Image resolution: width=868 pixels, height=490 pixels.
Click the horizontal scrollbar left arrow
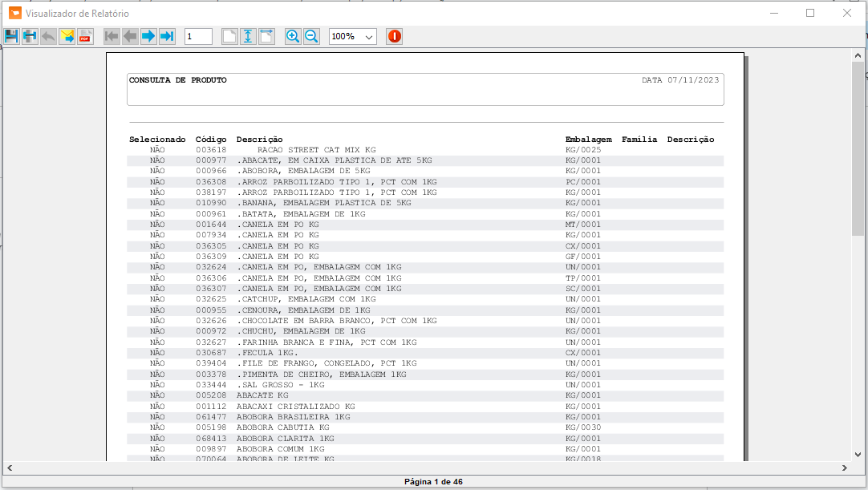10,468
